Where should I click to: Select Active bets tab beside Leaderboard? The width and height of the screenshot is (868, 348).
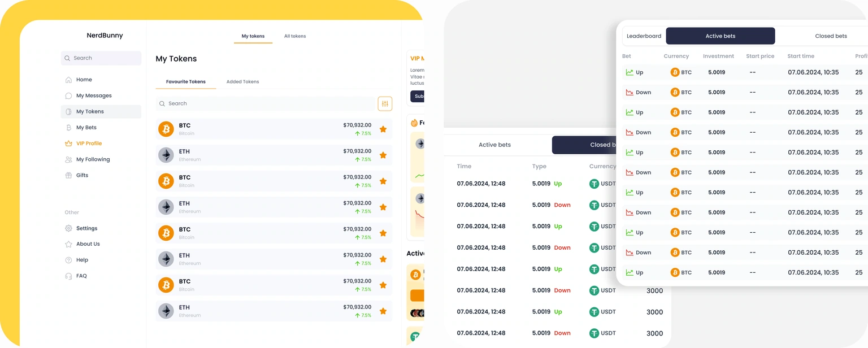coord(721,36)
